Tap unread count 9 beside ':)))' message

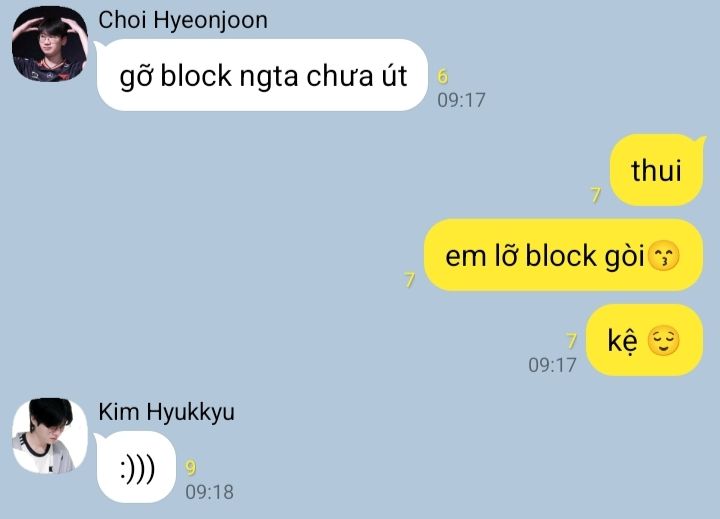pyautogui.click(x=191, y=468)
